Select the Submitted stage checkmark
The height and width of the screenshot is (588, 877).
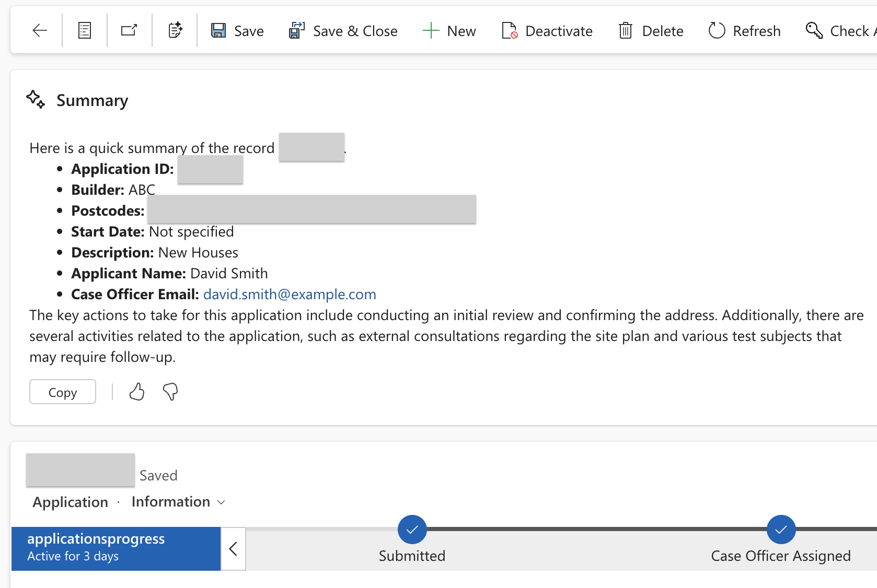(x=412, y=530)
